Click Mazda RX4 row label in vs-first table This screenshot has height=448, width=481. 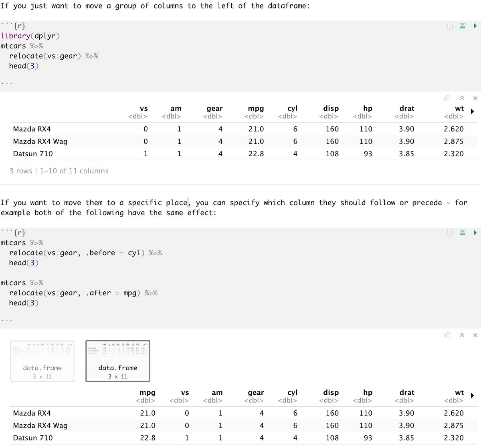tap(32, 129)
